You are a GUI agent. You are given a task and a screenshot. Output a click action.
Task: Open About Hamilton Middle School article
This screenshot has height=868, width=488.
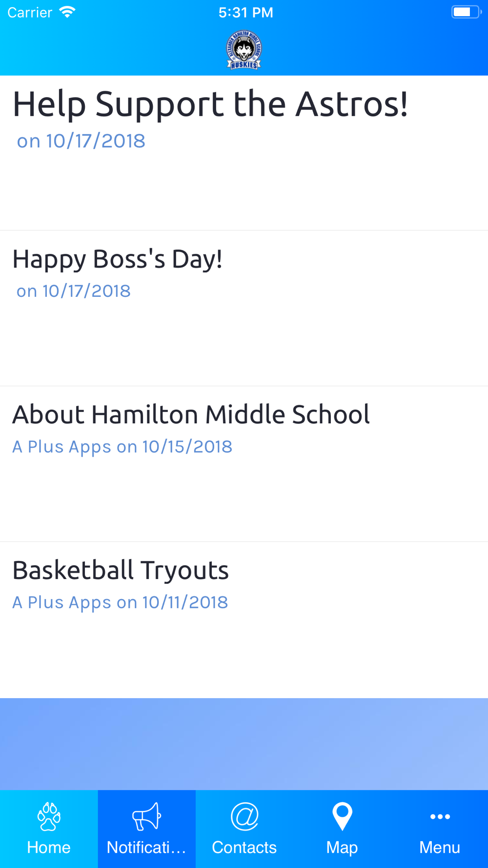pyautogui.click(x=244, y=464)
